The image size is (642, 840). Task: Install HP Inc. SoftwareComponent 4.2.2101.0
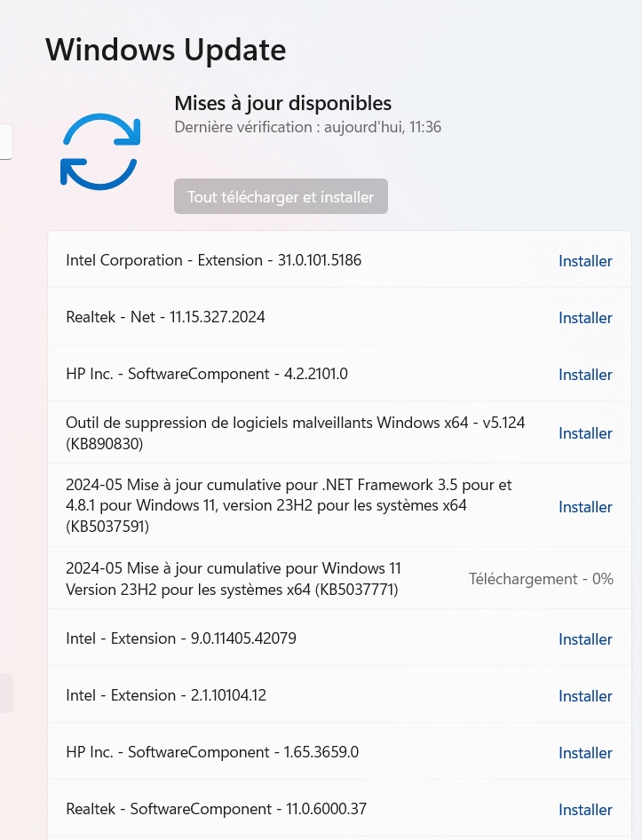pos(585,375)
